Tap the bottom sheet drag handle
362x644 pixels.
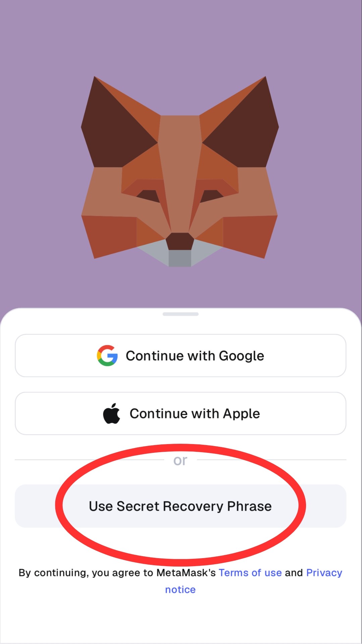(x=181, y=314)
